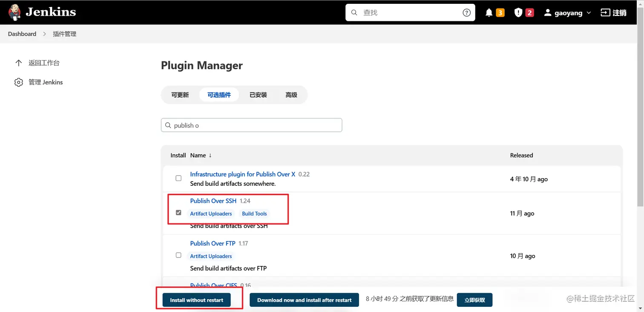This screenshot has height=312, width=644.
Task: Click 'Send build artifacts over FTP' description
Action: [228, 269]
